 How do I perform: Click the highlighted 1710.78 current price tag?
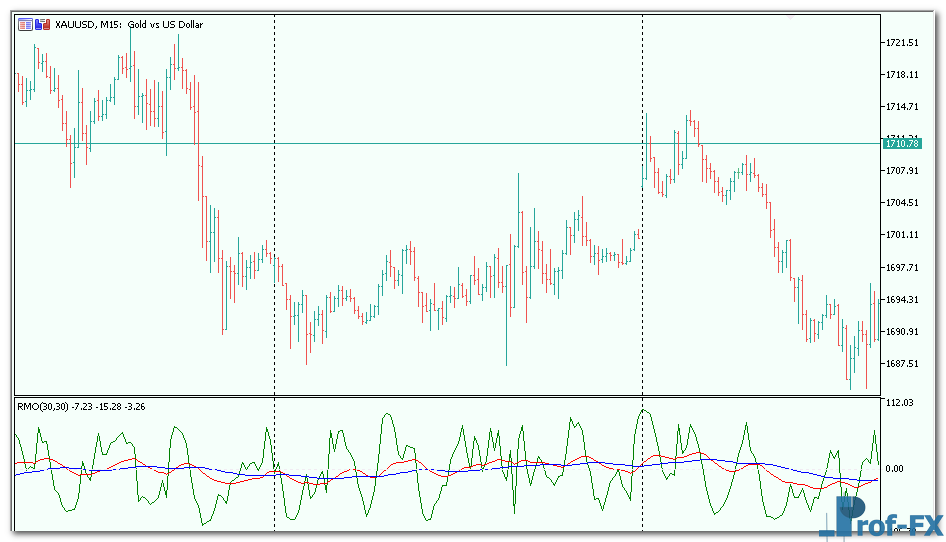coord(901,144)
